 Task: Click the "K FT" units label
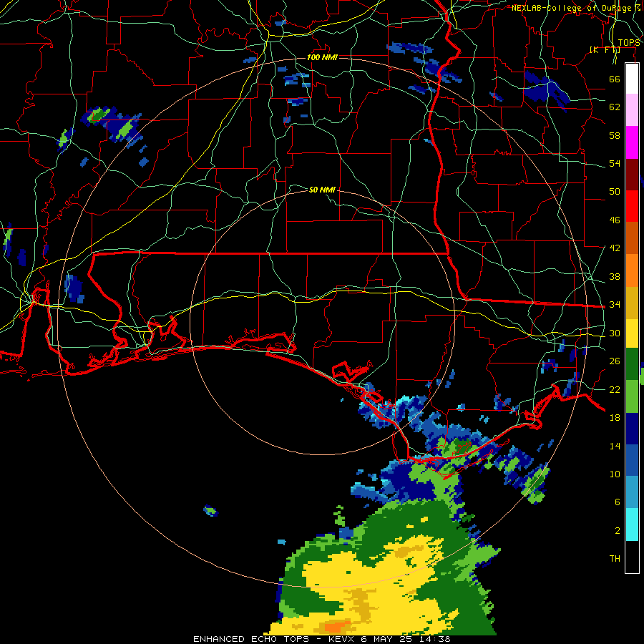pyautogui.click(x=605, y=50)
